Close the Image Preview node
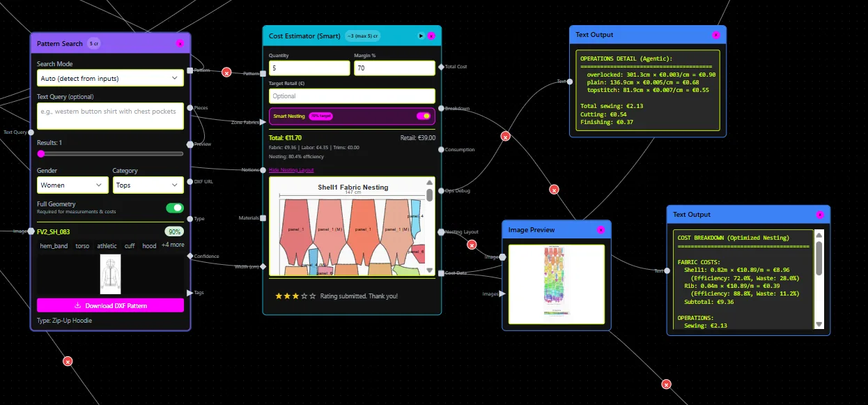Image resolution: width=868 pixels, height=405 pixels. 600,230
